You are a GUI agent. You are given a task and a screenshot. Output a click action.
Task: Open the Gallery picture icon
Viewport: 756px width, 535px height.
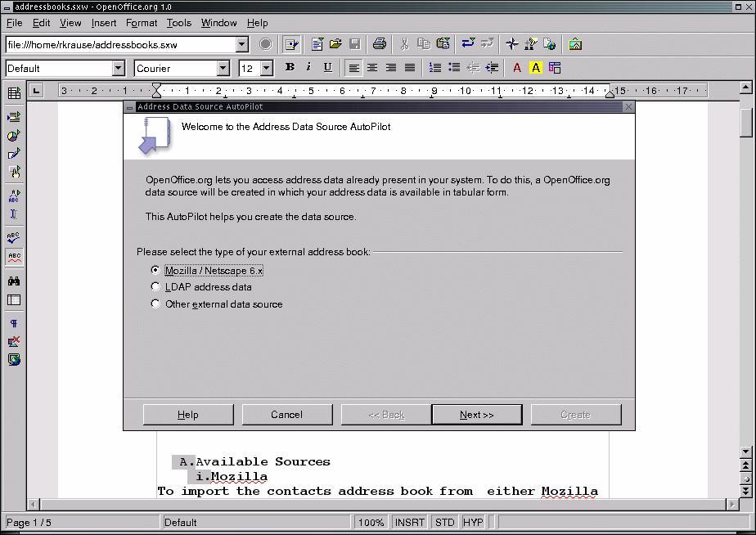tap(575, 44)
